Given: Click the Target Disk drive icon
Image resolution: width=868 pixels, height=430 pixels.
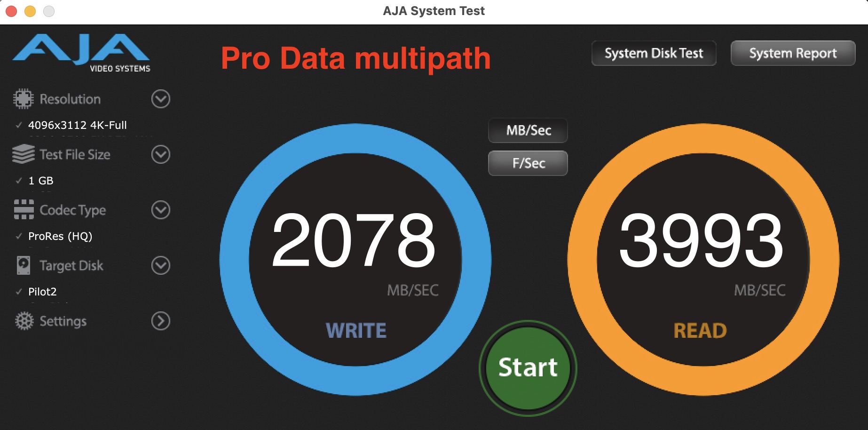Looking at the screenshot, I should click(24, 265).
